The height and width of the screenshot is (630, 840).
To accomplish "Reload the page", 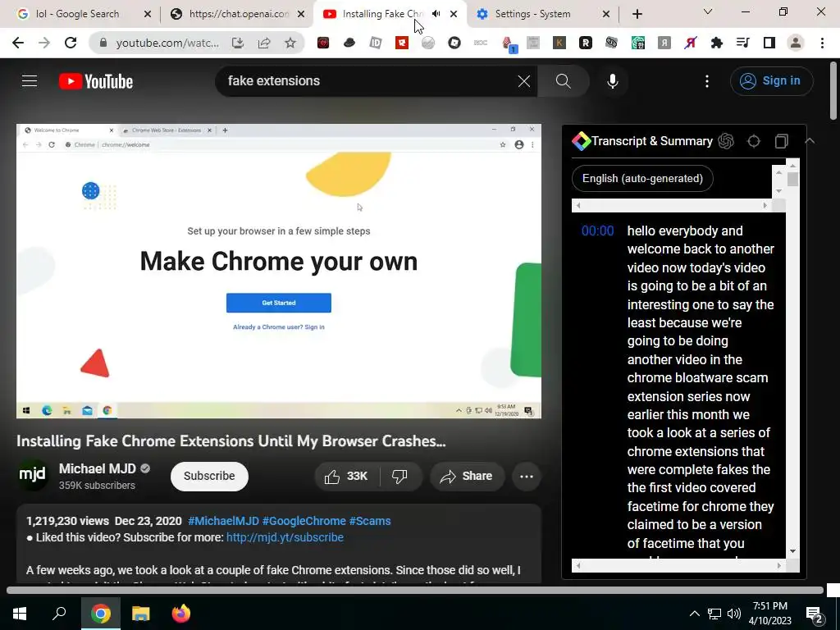I will 71,43.
